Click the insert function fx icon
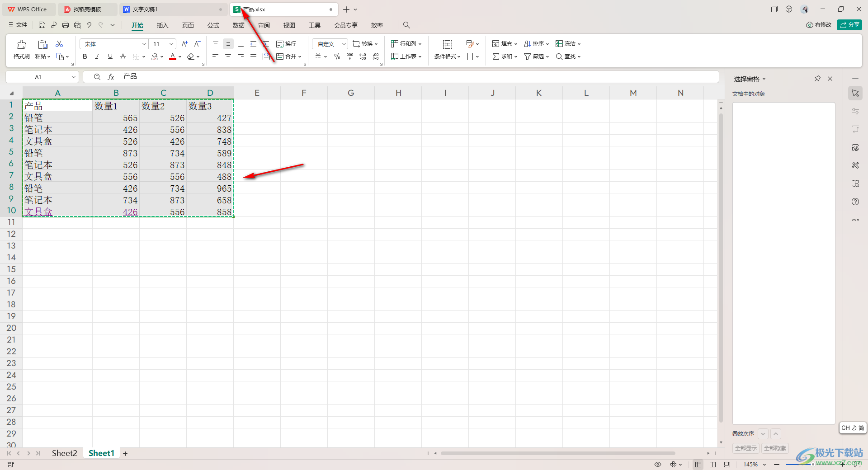This screenshot has width=868, height=470. point(111,77)
